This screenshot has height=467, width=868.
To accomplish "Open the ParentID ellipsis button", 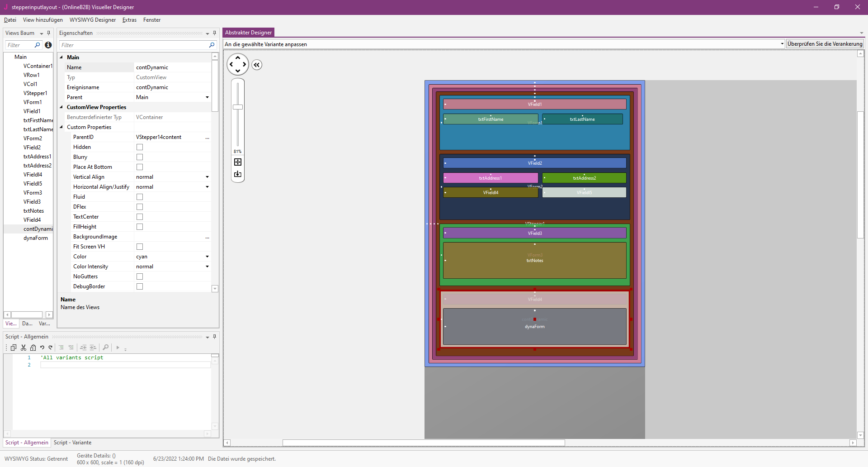I will click(208, 137).
